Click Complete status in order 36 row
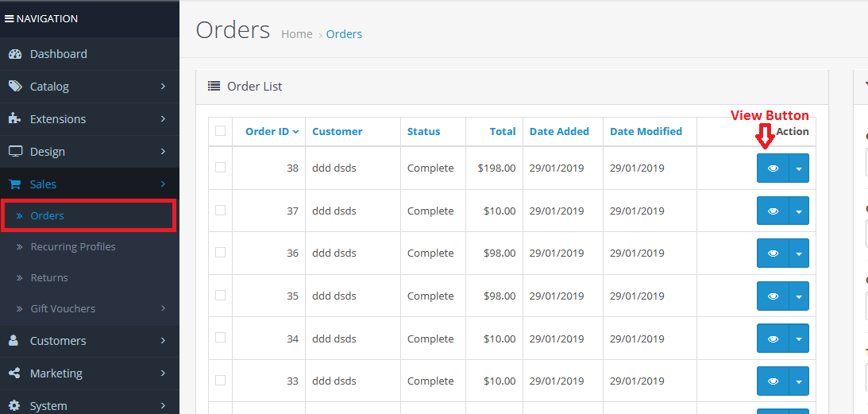Screen dimensions: 868x414 point(430,253)
